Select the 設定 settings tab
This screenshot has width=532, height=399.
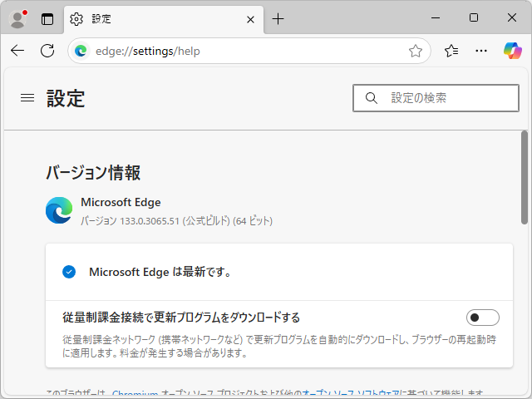click(x=163, y=19)
